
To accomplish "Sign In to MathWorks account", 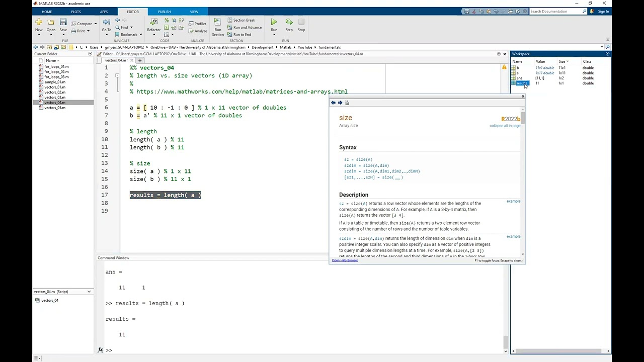I will coord(604,12).
